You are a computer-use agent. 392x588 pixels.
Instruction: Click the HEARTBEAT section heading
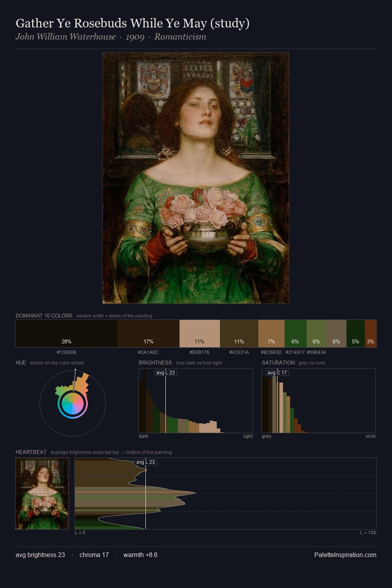tap(31, 452)
